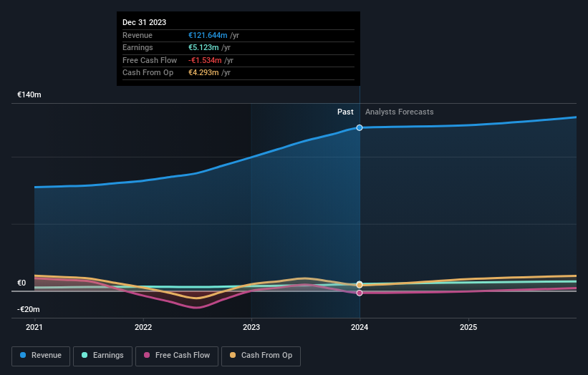Click the Earnings value €5.123m
The image size is (588, 375).
203,47
